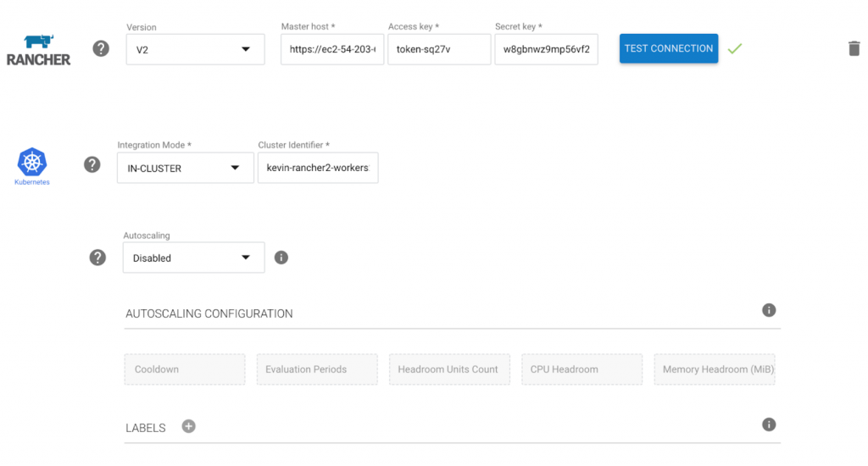Open help icon beside Autoscaling dropdown
The width and height of the screenshot is (868, 466).
point(98,258)
